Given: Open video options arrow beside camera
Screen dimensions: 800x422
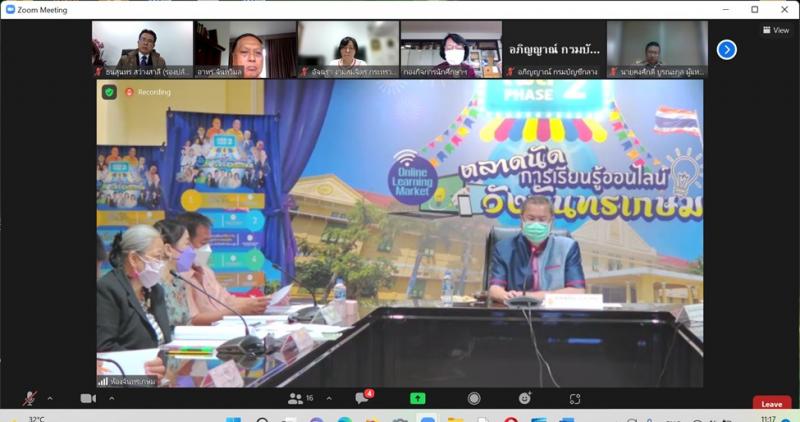Looking at the screenshot, I should coord(111,398).
